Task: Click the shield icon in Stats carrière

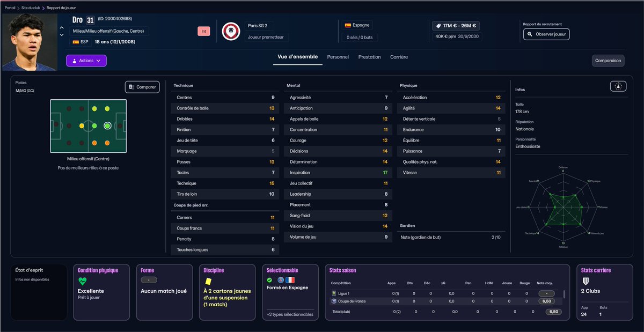Action: [586, 281]
